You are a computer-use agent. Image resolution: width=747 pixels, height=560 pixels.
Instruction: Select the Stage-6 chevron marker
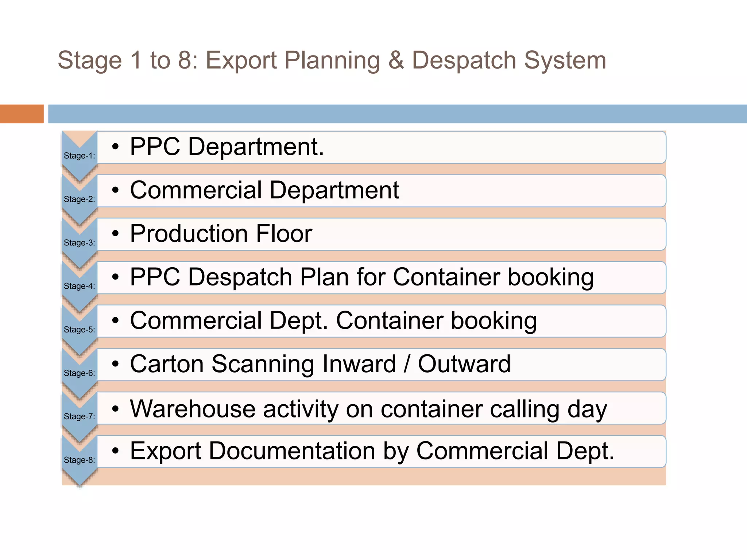pos(80,373)
